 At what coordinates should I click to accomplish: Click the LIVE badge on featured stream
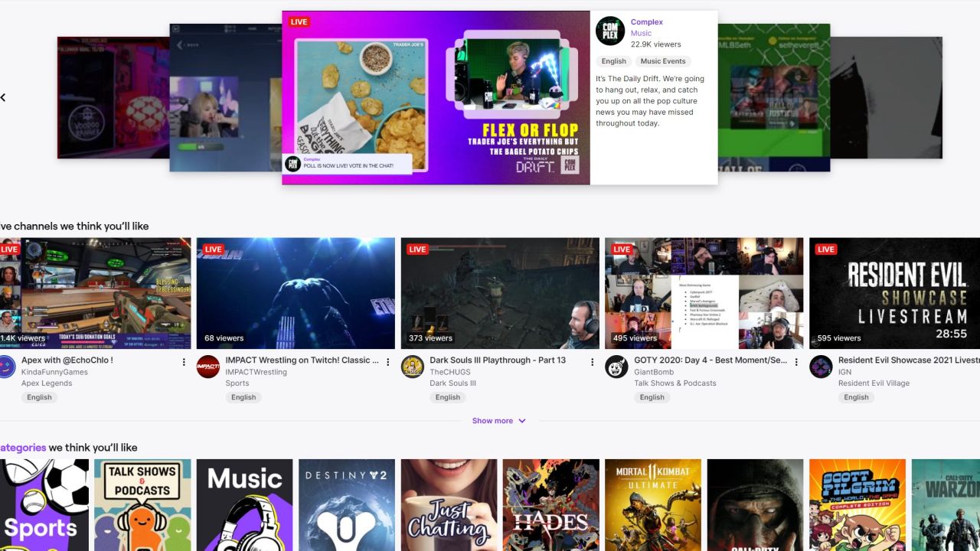(x=299, y=22)
